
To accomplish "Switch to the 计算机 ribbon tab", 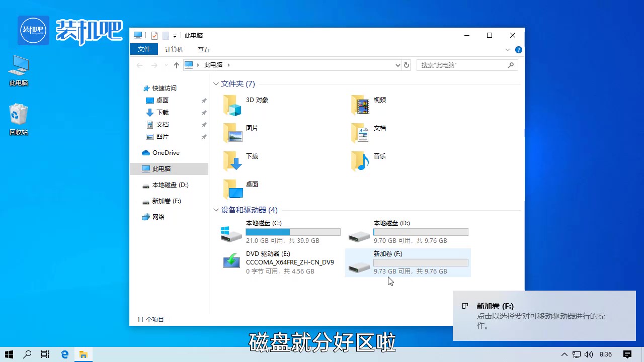I will point(174,49).
